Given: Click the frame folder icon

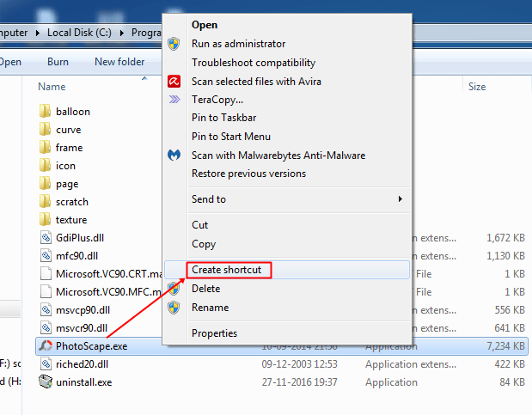Looking at the screenshot, I should pos(46,147).
